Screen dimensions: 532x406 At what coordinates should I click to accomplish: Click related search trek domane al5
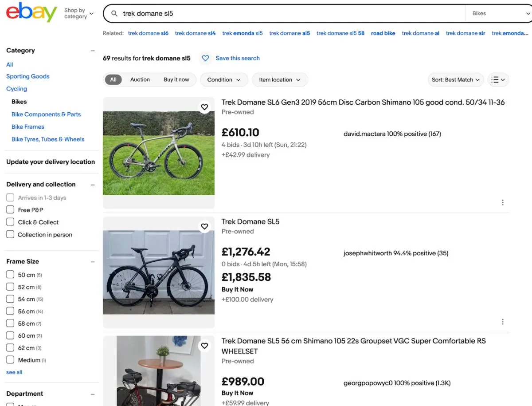click(x=289, y=33)
